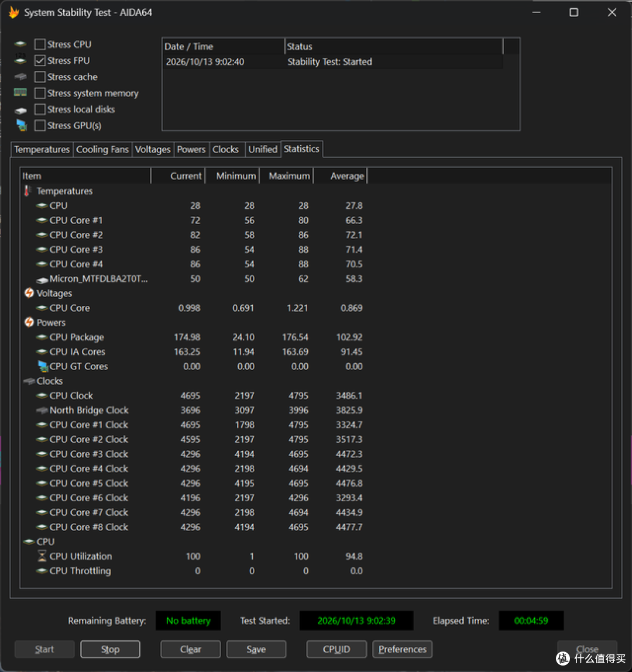Open the CPUID panel
The height and width of the screenshot is (672, 632).
pyautogui.click(x=336, y=649)
